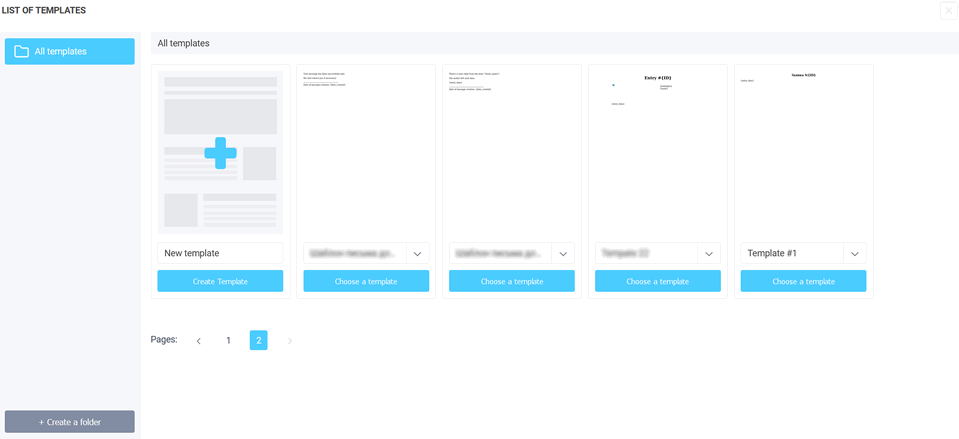
Task: Click the blue plus icon on new template
Action: (x=220, y=153)
